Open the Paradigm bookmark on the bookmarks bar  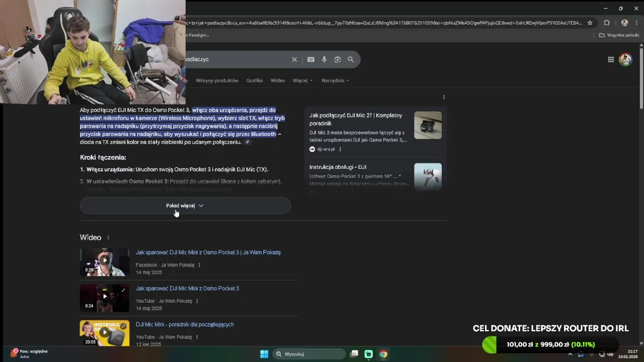197,35
